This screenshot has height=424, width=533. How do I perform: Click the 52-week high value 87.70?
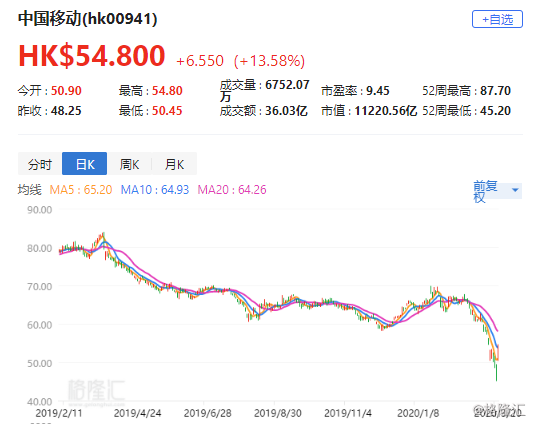(495, 91)
